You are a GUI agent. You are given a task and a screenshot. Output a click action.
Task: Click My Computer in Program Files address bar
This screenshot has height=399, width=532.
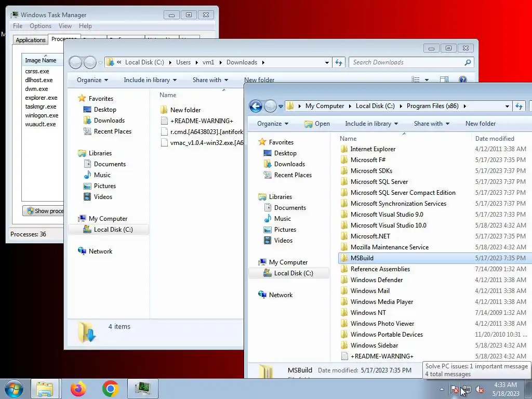324,106
